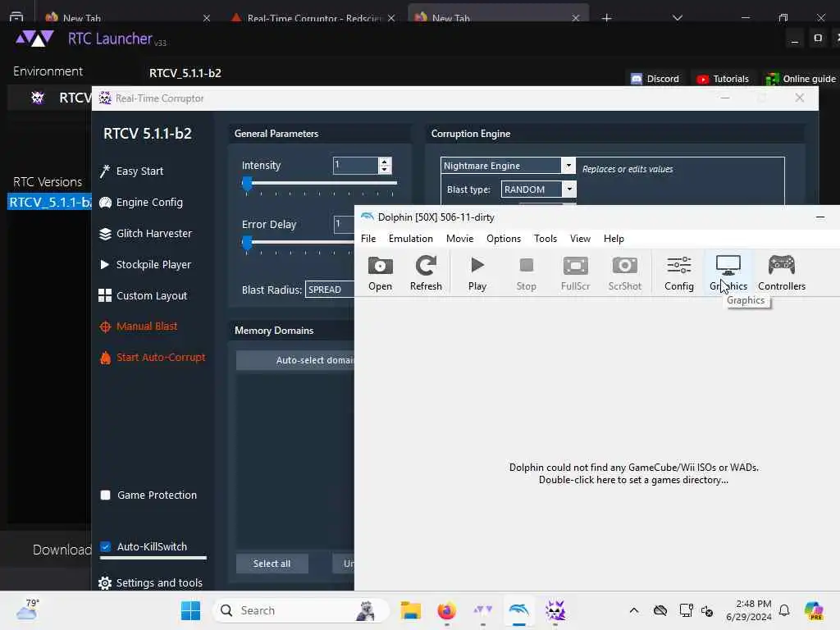Image resolution: width=840 pixels, height=630 pixels.
Task: Open the Movie menu in Dolphin
Action: [459, 239]
